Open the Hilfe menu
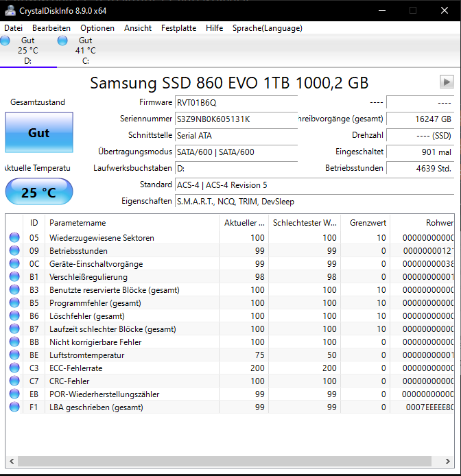The width and height of the screenshot is (461, 476). click(x=215, y=28)
